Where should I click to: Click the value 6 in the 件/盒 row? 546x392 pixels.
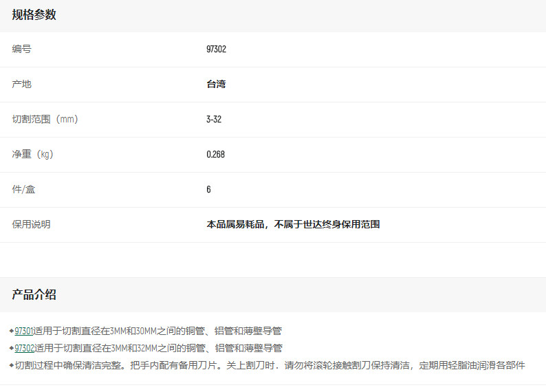tap(208, 190)
